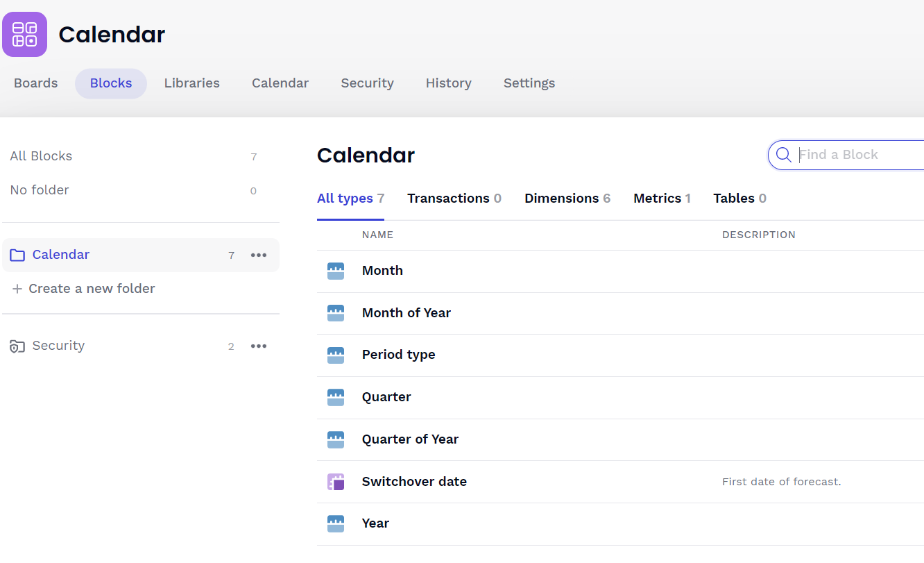Click the Quarter of Year block icon
Screen dimensions: 924x563
[336, 439]
